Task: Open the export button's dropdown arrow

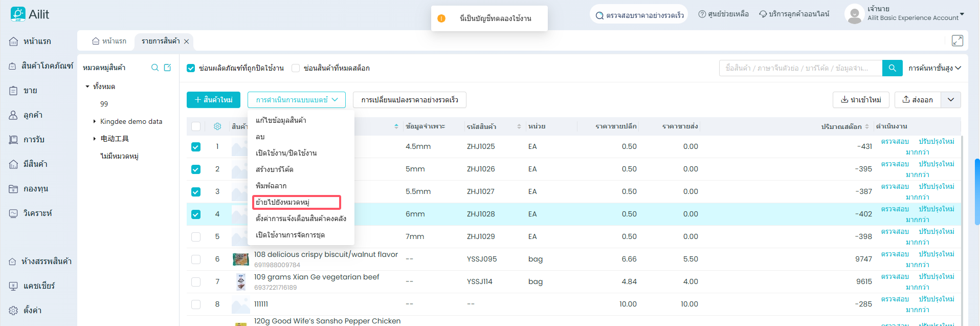Action: tap(951, 100)
